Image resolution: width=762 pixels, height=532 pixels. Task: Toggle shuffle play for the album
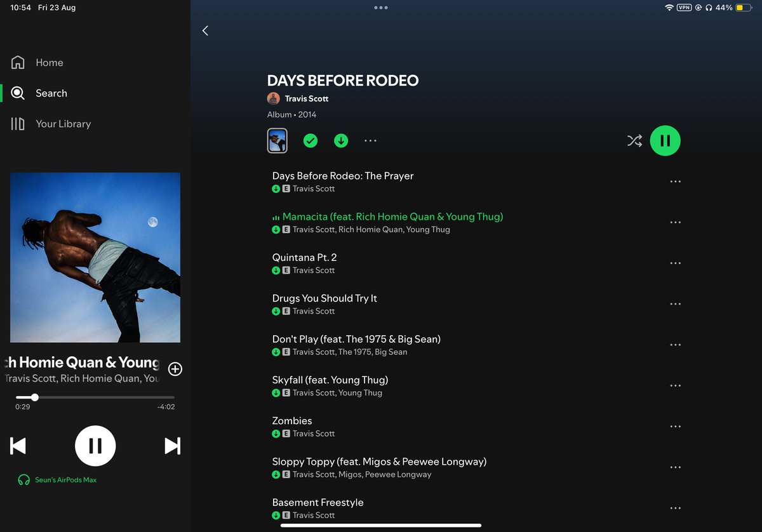634,140
